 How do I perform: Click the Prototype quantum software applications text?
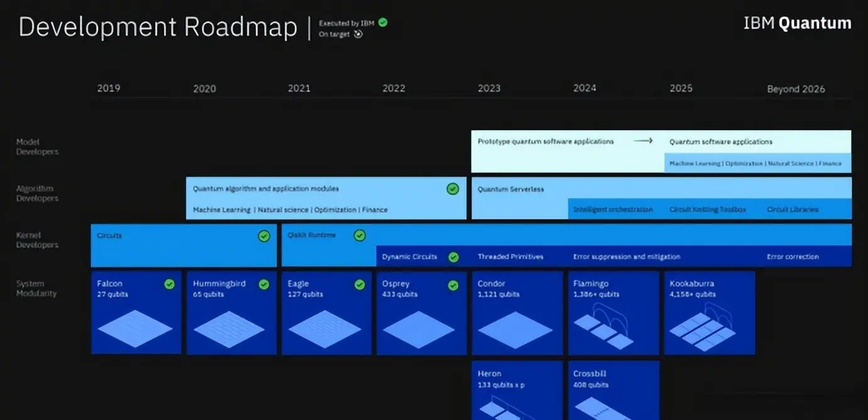546,141
